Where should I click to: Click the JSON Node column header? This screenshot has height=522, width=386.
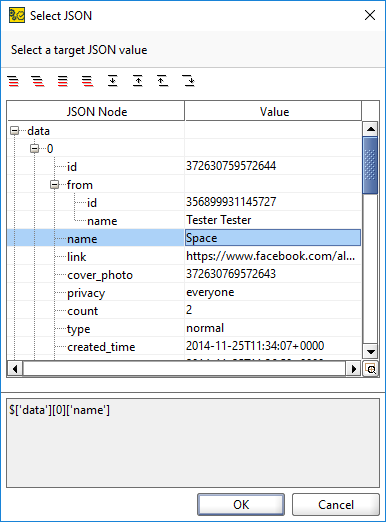pos(96,111)
